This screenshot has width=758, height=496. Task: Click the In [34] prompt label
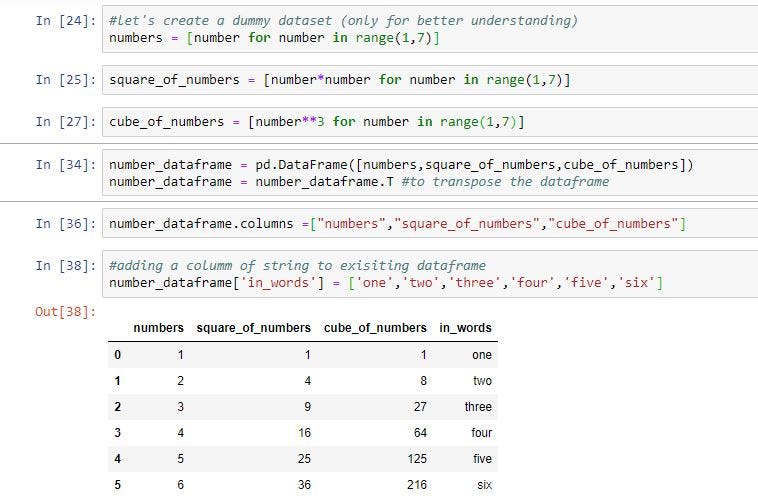tap(66, 165)
